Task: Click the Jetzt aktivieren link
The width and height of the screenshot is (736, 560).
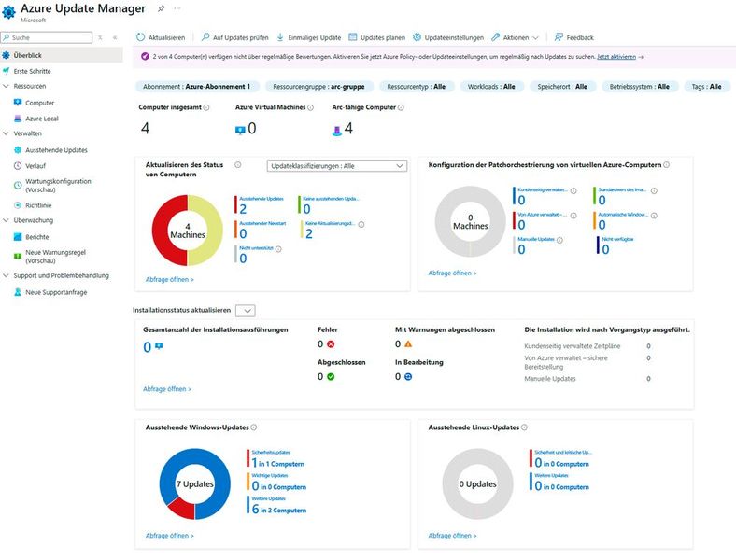Action: click(x=616, y=57)
